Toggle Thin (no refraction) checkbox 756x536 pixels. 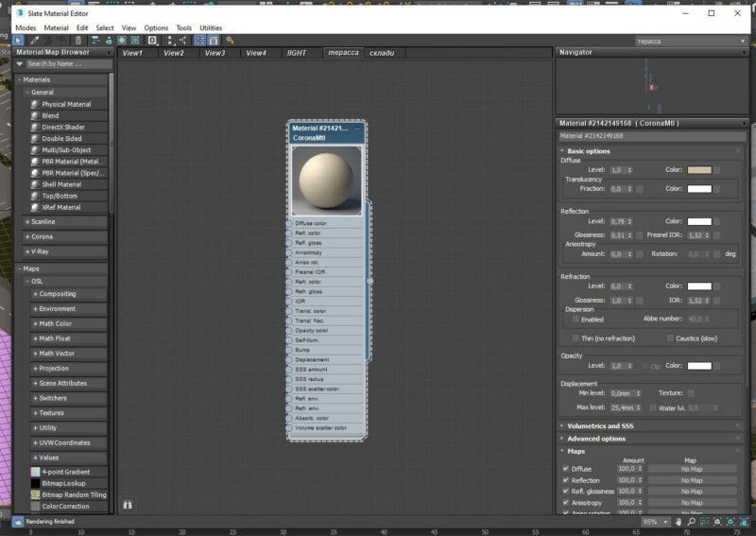pyautogui.click(x=576, y=338)
